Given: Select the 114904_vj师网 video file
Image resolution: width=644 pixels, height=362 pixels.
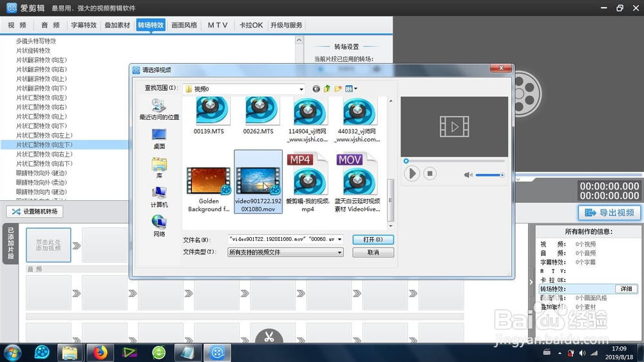Looking at the screenshot, I should coord(308,120).
